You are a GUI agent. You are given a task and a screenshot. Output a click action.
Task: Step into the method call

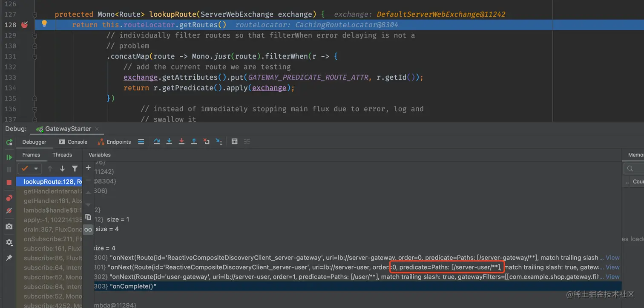pos(169,142)
